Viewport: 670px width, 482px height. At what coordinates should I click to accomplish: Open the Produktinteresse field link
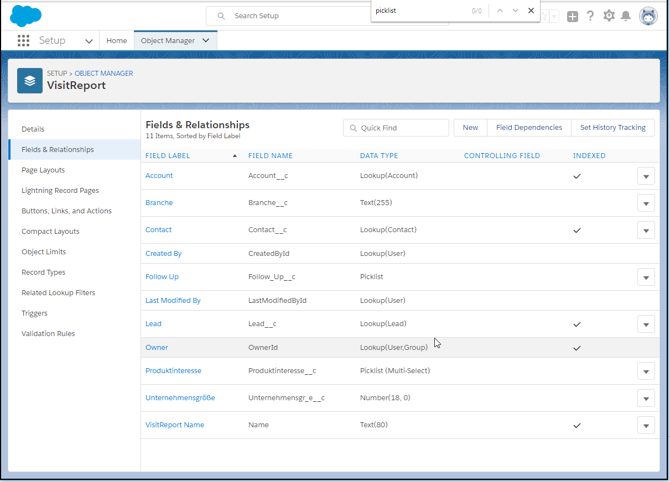(x=173, y=371)
